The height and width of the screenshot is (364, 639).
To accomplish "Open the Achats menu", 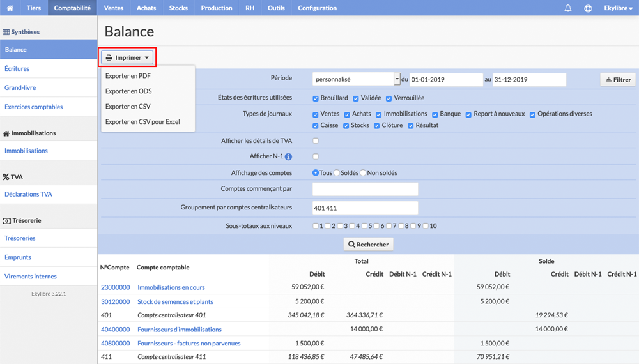I will pyautogui.click(x=146, y=8).
